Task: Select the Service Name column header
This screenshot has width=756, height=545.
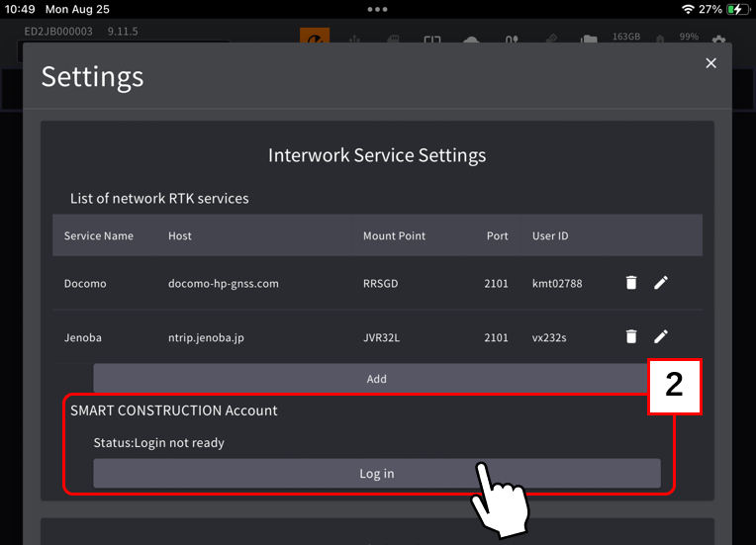Action: tap(98, 235)
